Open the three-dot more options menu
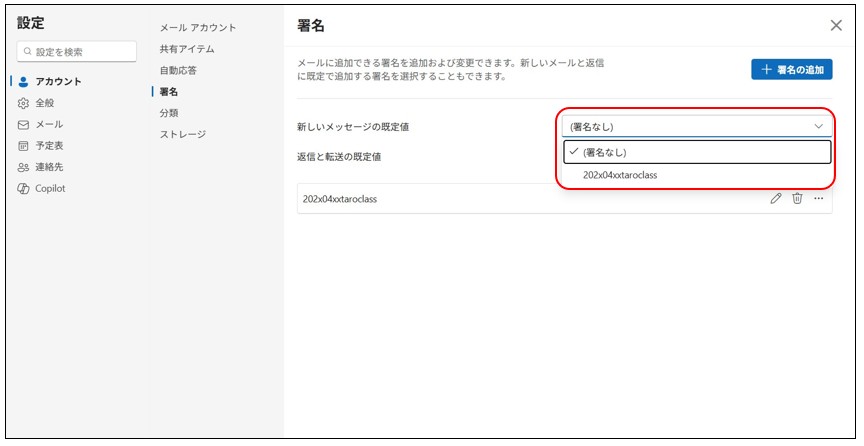 click(x=819, y=198)
